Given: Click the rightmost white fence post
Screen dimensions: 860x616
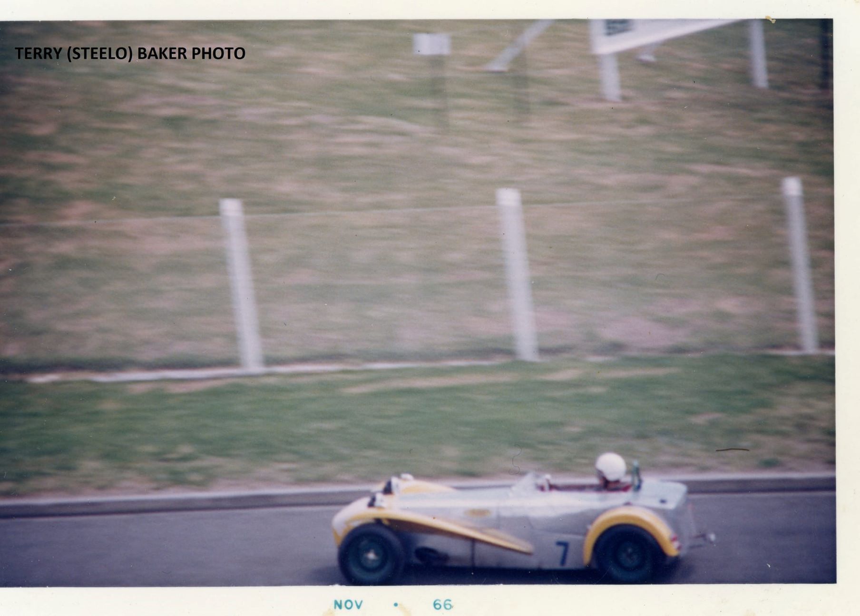Looking at the screenshot, I should [x=800, y=264].
